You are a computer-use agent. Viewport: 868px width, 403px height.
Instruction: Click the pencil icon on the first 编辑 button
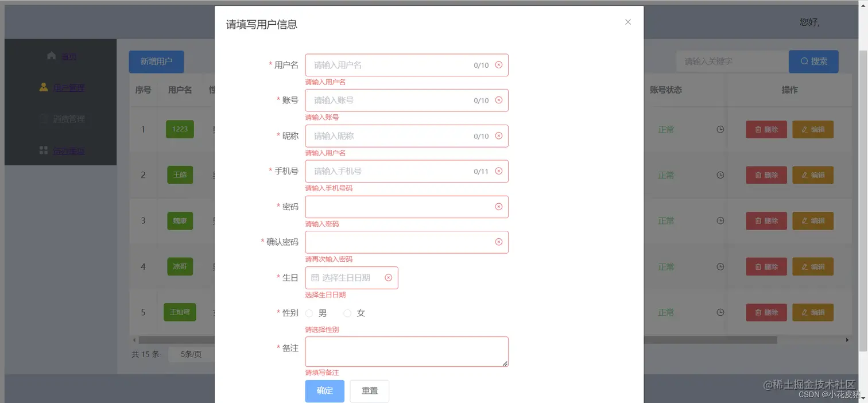point(804,129)
